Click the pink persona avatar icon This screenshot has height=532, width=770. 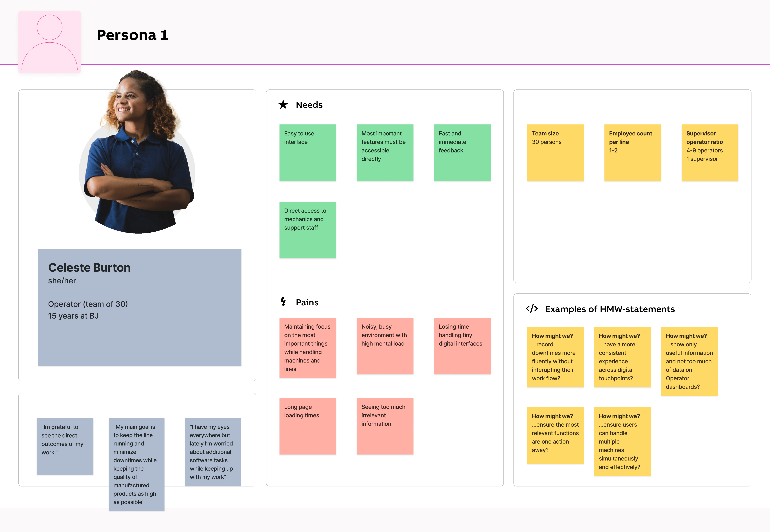tap(49, 42)
